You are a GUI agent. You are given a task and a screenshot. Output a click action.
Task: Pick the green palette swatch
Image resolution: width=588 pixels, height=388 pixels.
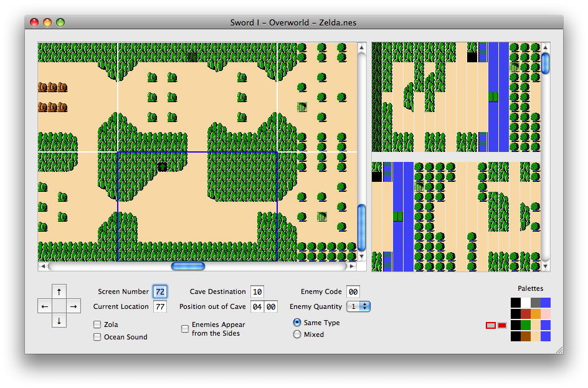pos(526,325)
